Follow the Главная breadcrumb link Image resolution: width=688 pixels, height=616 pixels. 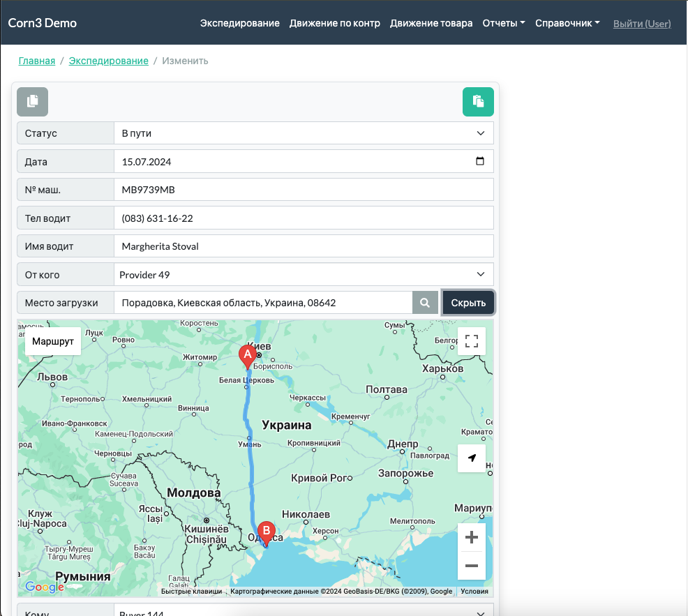point(37,61)
